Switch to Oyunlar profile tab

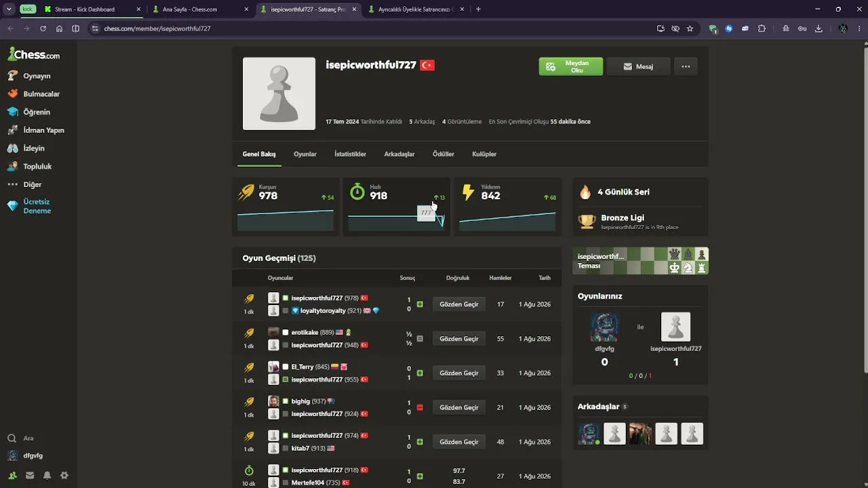[x=305, y=154]
